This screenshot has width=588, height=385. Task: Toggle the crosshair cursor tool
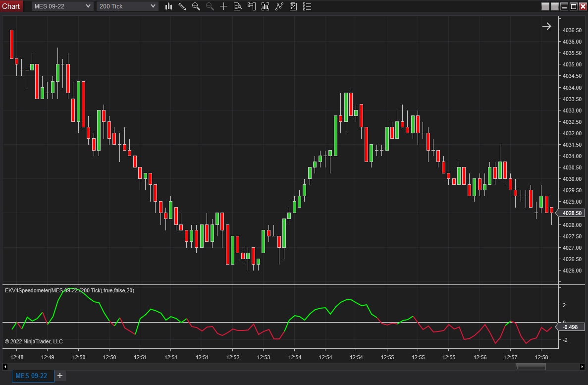point(223,6)
